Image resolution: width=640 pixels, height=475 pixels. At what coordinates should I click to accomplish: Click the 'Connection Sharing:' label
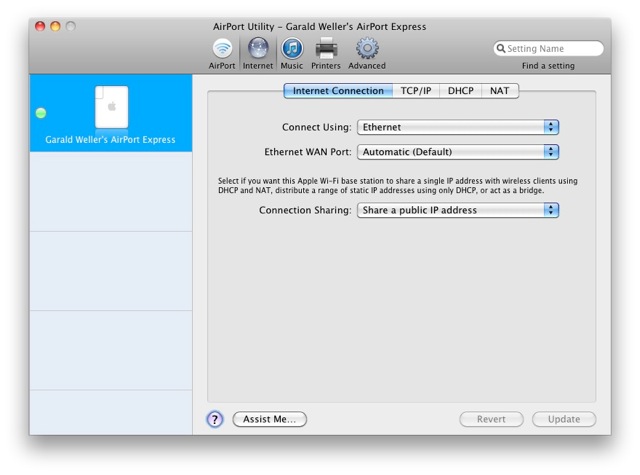[305, 210]
